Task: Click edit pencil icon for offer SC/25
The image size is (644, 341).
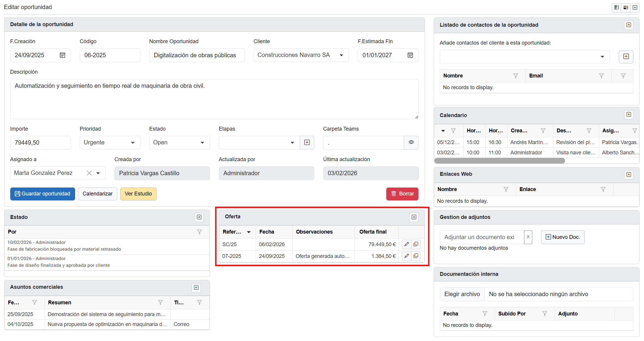Action: click(406, 244)
